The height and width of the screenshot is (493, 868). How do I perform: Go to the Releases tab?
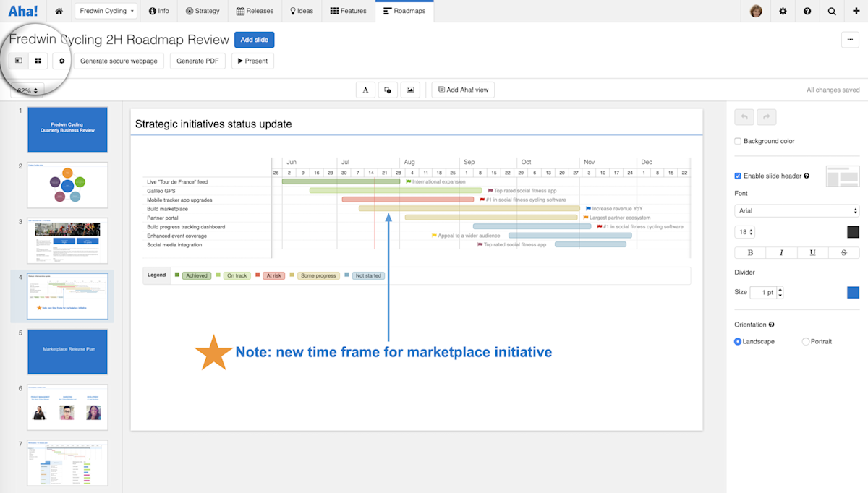tap(255, 11)
